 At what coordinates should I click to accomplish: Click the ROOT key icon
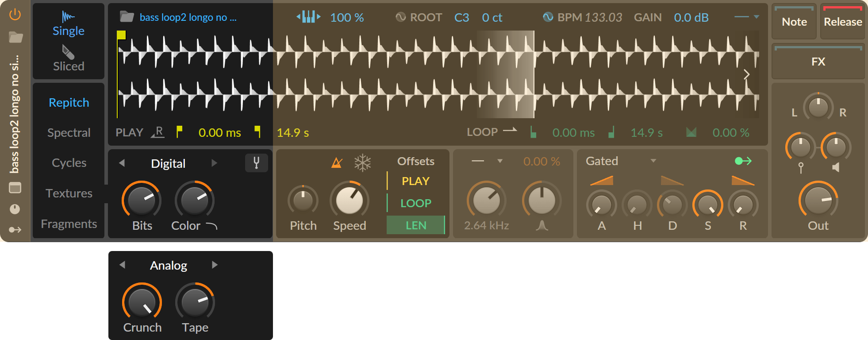400,17
